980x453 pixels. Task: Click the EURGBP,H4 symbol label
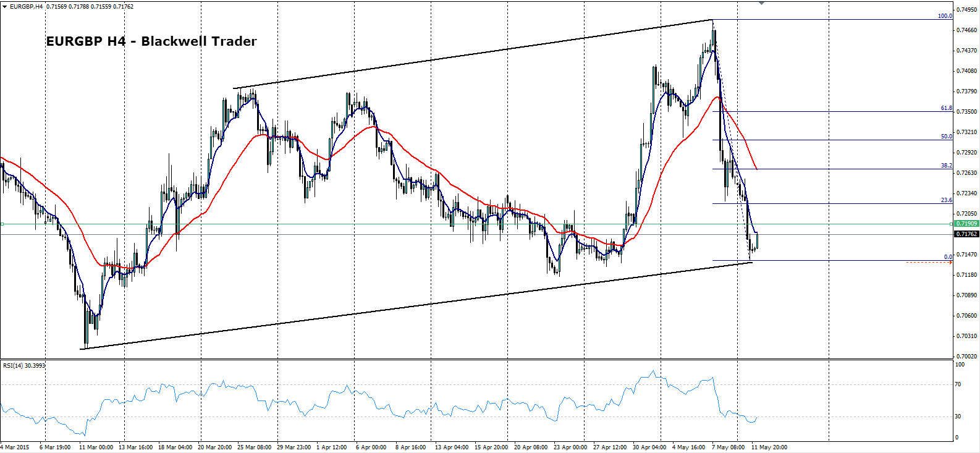(27, 7)
